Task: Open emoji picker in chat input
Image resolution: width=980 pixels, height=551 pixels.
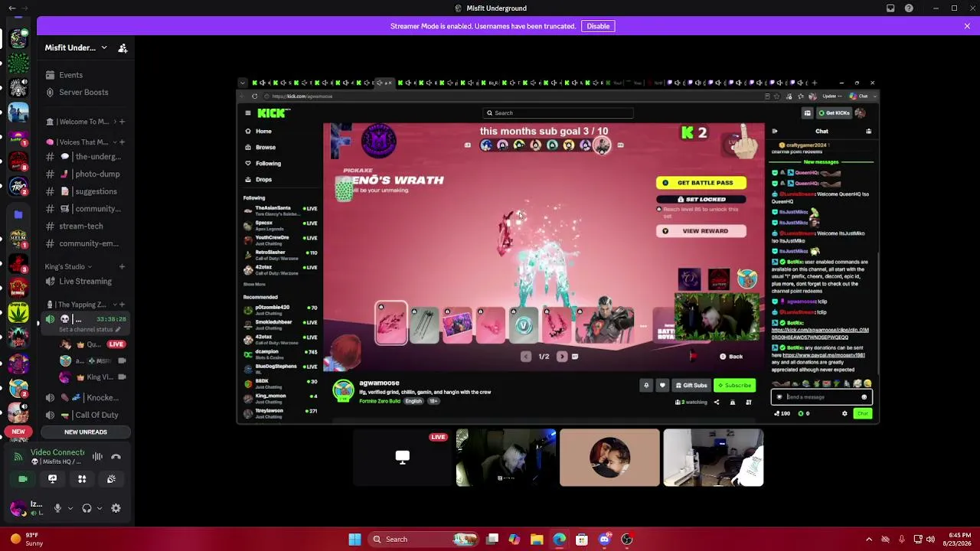Action: (x=864, y=397)
